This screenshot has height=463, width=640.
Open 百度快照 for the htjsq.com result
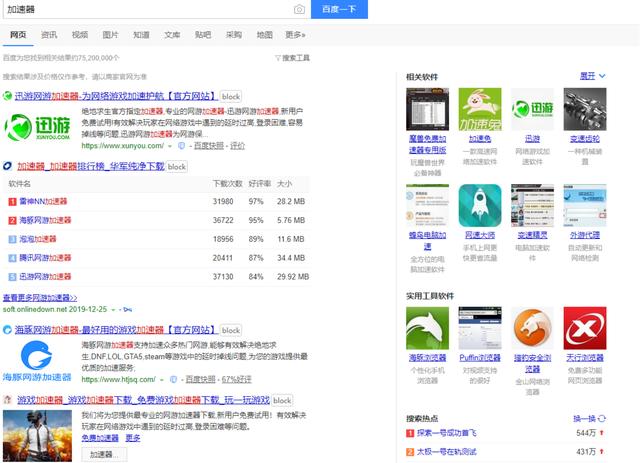point(200,379)
